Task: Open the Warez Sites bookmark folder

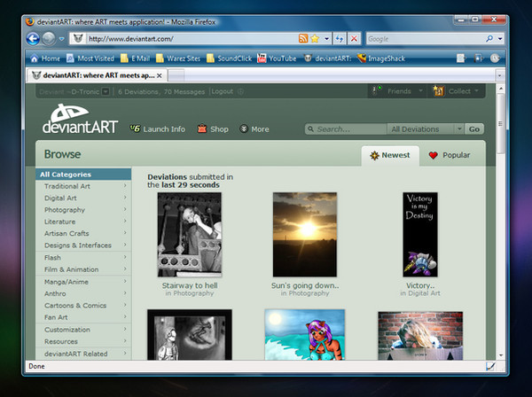Action: click(178, 58)
